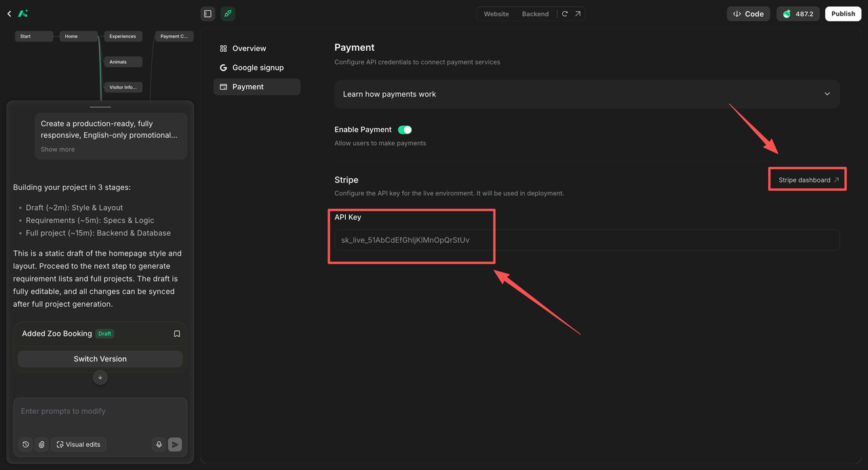This screenshot has width=868, height=470.
Task: Attach a file with the paperclip
Action: click(x=41, y=445)
